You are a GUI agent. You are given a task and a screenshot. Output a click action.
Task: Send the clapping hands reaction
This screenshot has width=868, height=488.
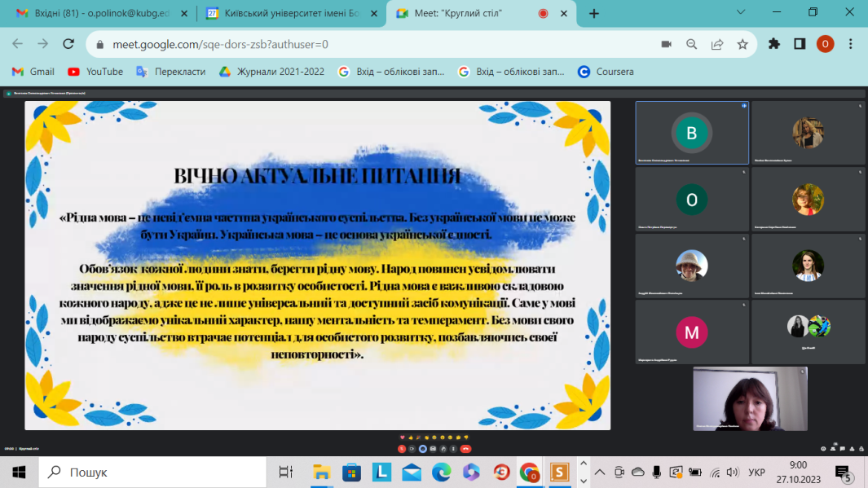[x=427, y=437]
